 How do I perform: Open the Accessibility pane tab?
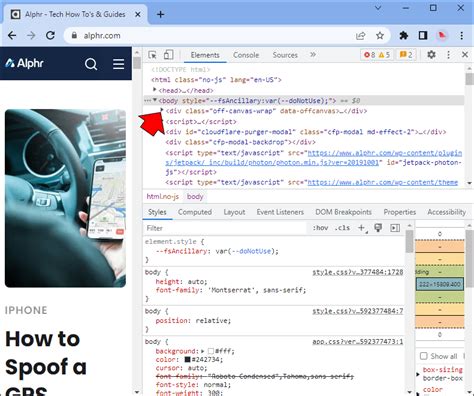coord(447,212)
